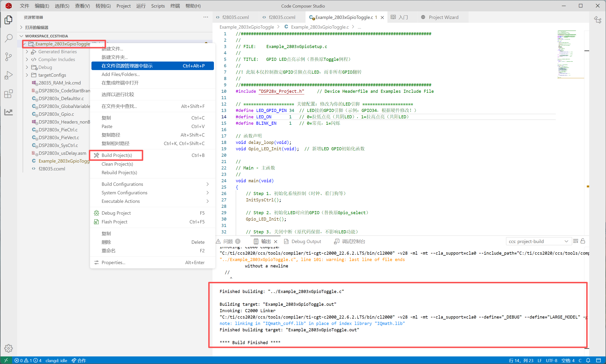Expand the targetConfigs folder

27,75
